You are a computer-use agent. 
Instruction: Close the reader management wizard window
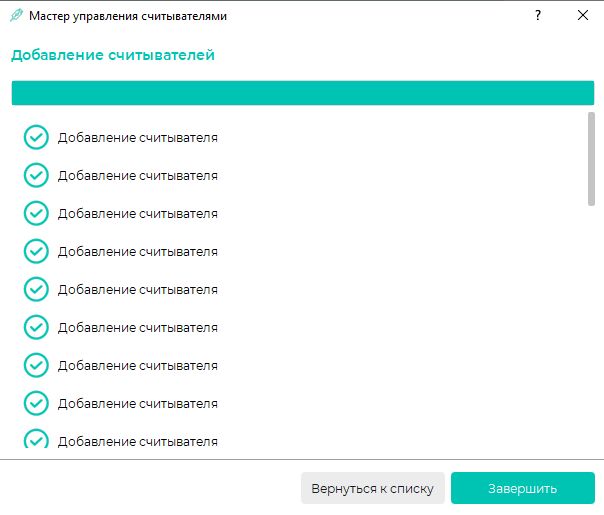(583, 15)
